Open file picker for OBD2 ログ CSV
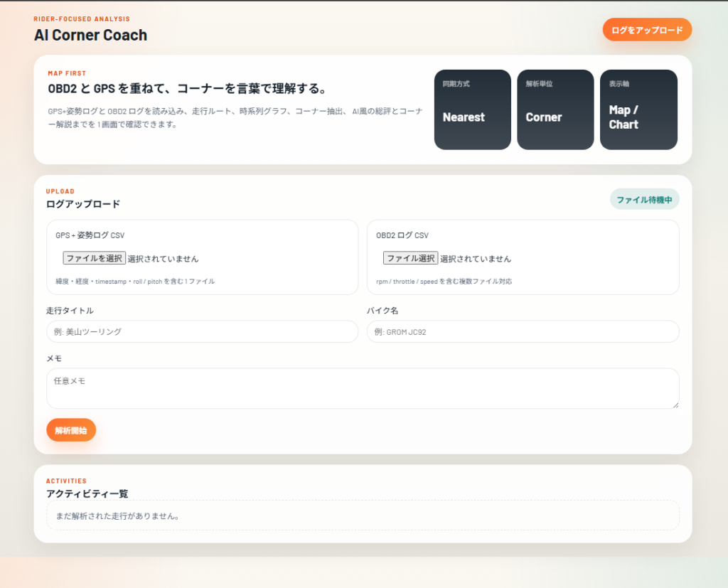Image resolution: width=728 pixels, height=588 pixels. click(412, 258)
